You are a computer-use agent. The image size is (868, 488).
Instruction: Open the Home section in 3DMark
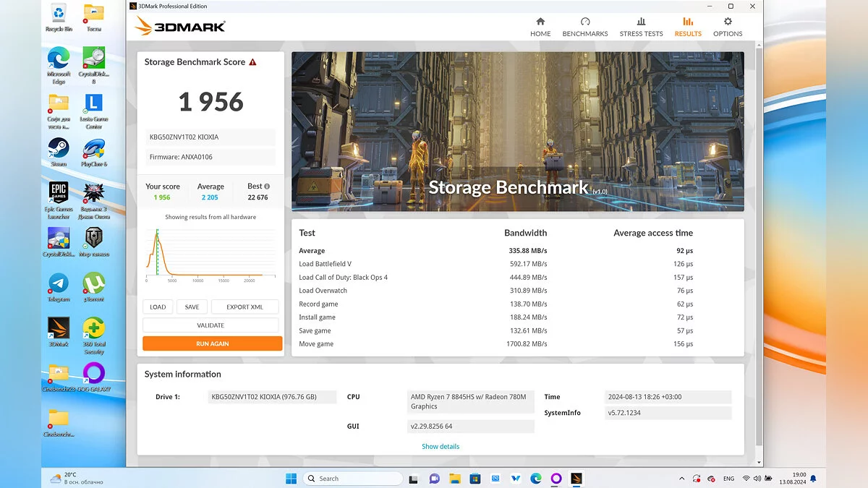tap(540, 27)
